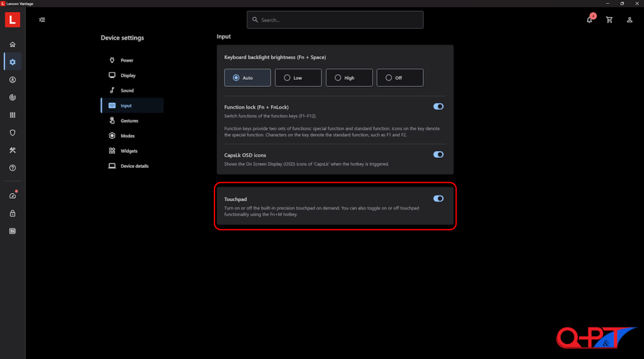Open Device details in settings list
644x359 pixels.
pos(134,166)
